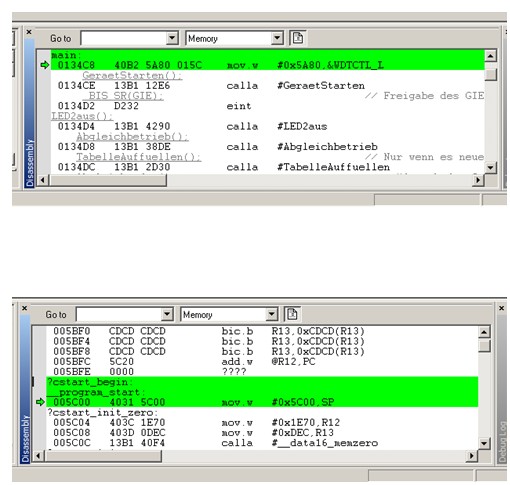
Task: Select the line calla #LED2aus at 0134D4
Action: tap(267, 126)
